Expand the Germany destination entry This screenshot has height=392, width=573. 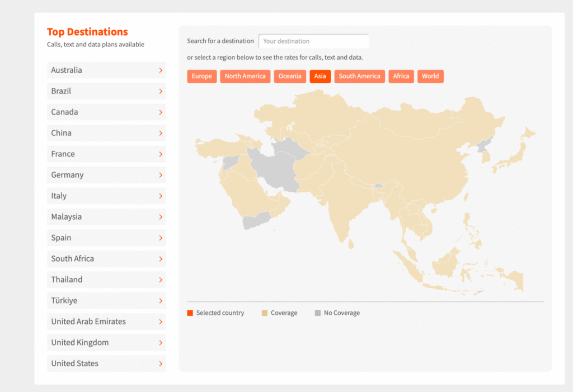(x=106, y=175)
